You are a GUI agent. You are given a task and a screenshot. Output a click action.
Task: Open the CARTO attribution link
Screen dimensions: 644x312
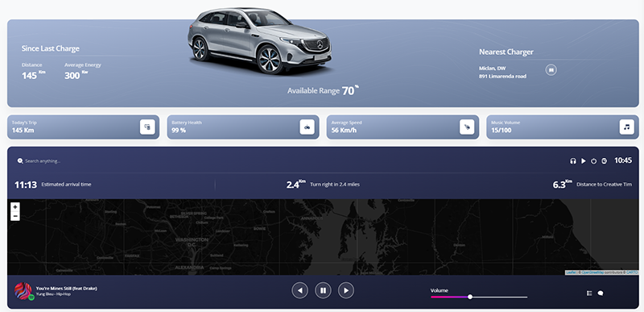click(632, 272)
